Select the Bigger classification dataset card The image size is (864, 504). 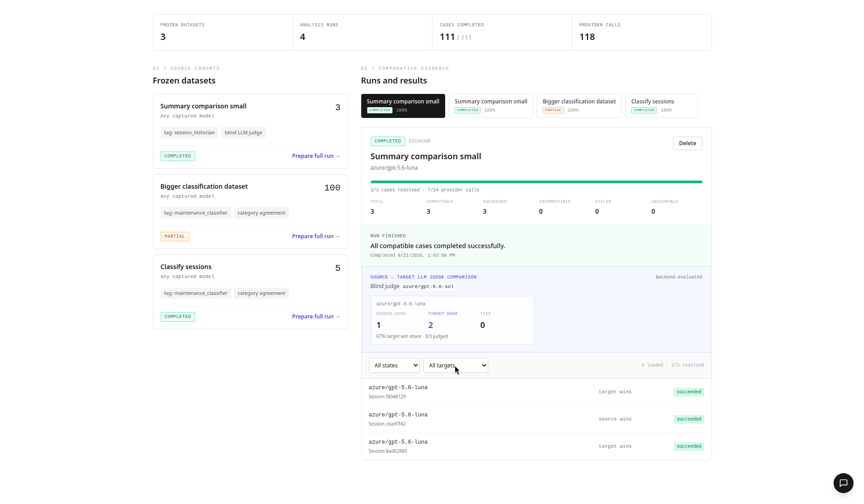click(250, 211)
